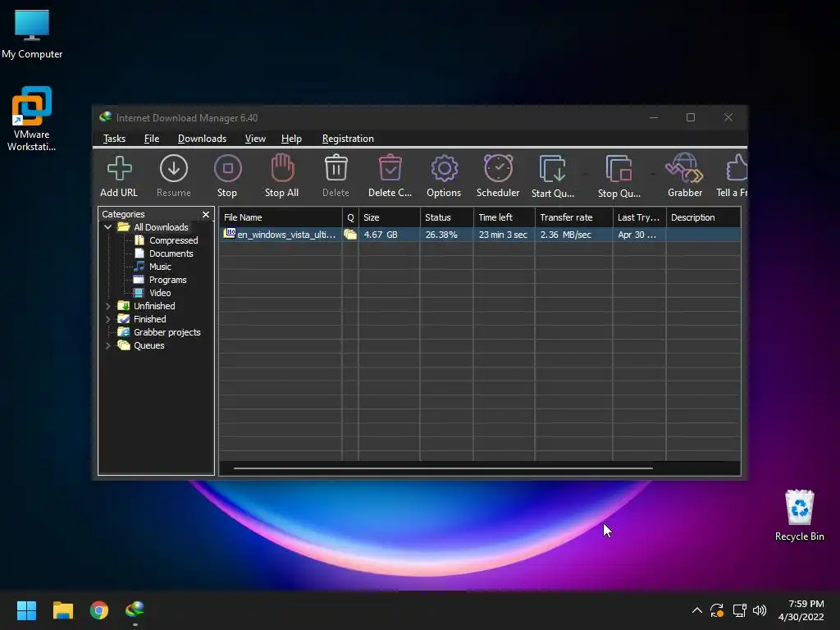Select the Programs category
Screen dimensions: 840x630
pos(167,280)
